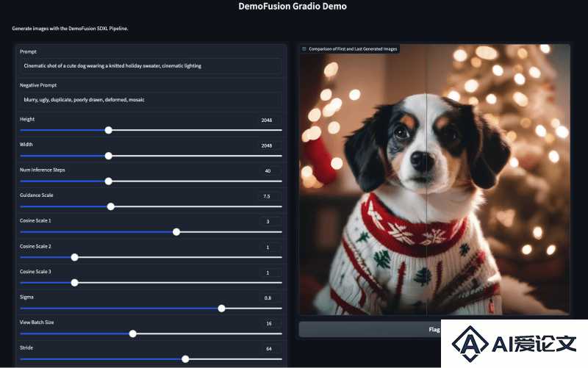Click the Cosine Scale 2 slider handle
Screen dimensions: 588x368
75,257
